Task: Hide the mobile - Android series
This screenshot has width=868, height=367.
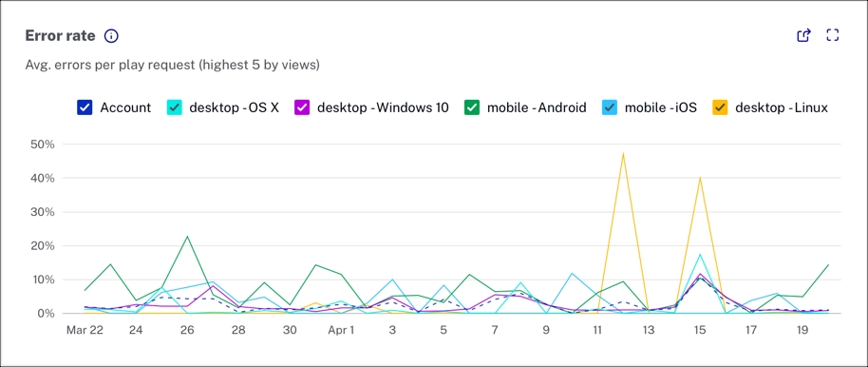Action: click(x=471, y=107)
